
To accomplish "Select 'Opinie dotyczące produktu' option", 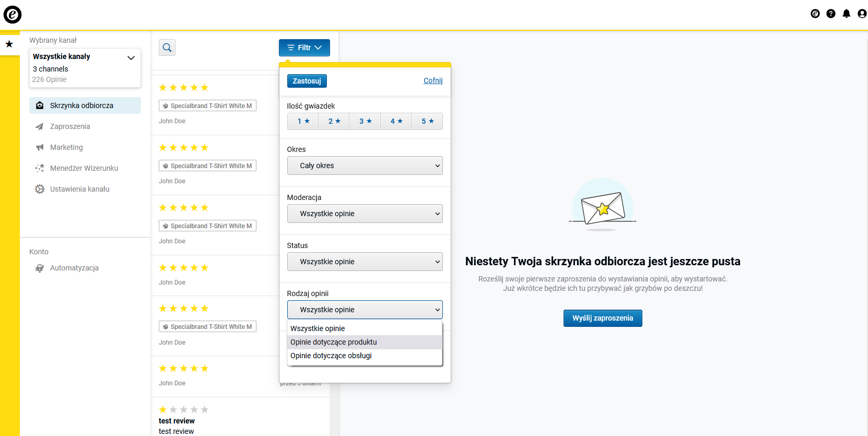I will pos(365,342).
